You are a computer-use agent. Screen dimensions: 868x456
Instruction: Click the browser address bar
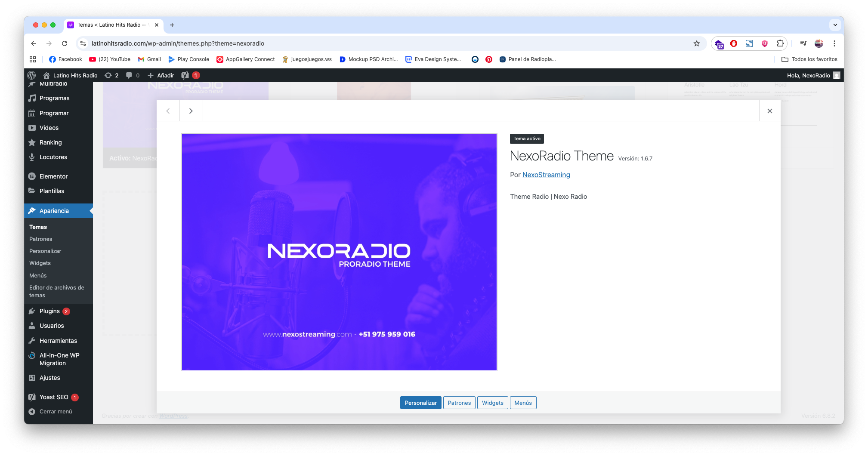pos(387,43)
